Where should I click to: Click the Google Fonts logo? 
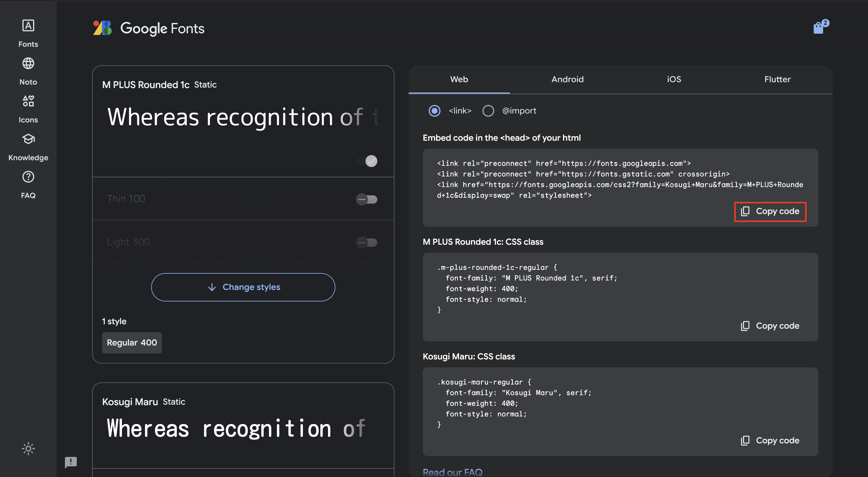pos(102,28)
